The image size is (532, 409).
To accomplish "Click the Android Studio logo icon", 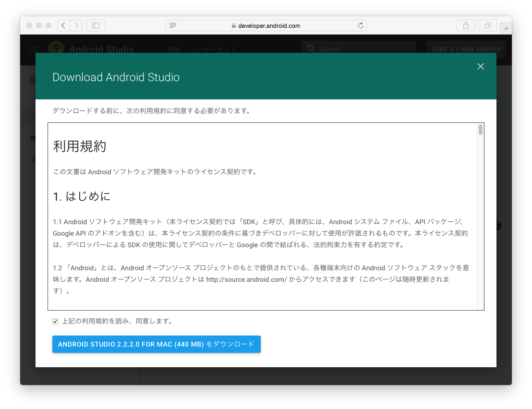I will coord(56,48).
